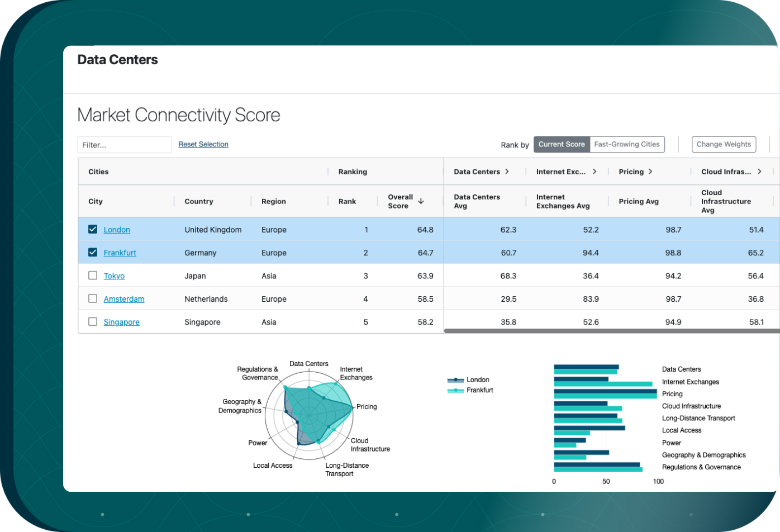The width and height of the screenshot is (780, 532).
Task: Click the horizontal table scrollbar
Action: 611,331
